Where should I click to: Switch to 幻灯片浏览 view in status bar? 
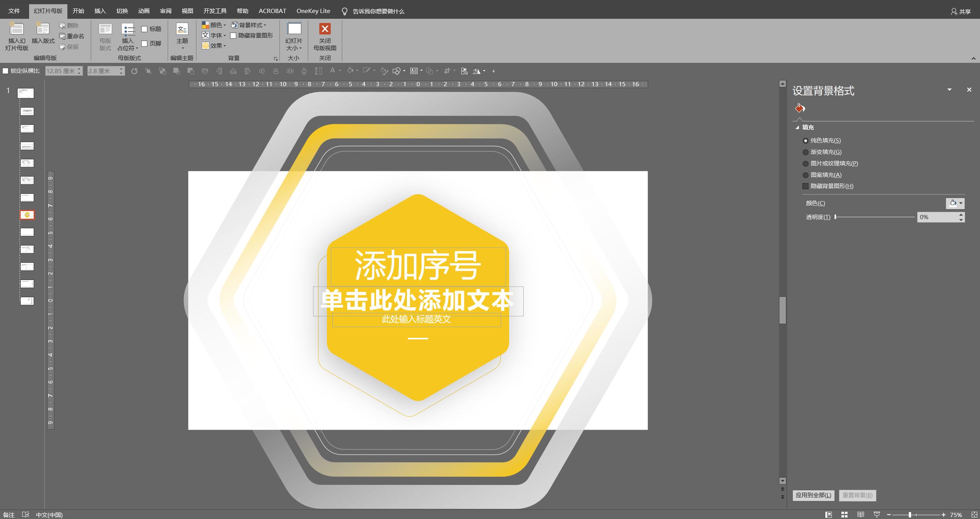844,514
